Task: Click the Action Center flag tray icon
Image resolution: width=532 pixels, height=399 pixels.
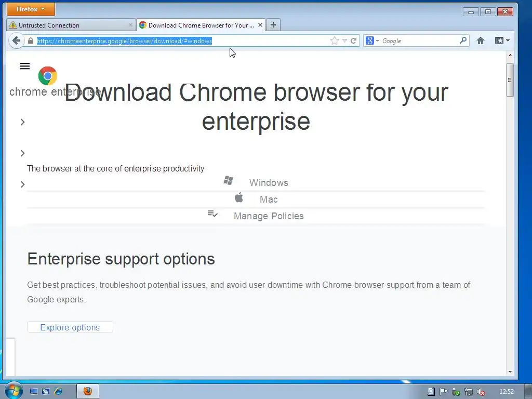Action: coord(443,392)
